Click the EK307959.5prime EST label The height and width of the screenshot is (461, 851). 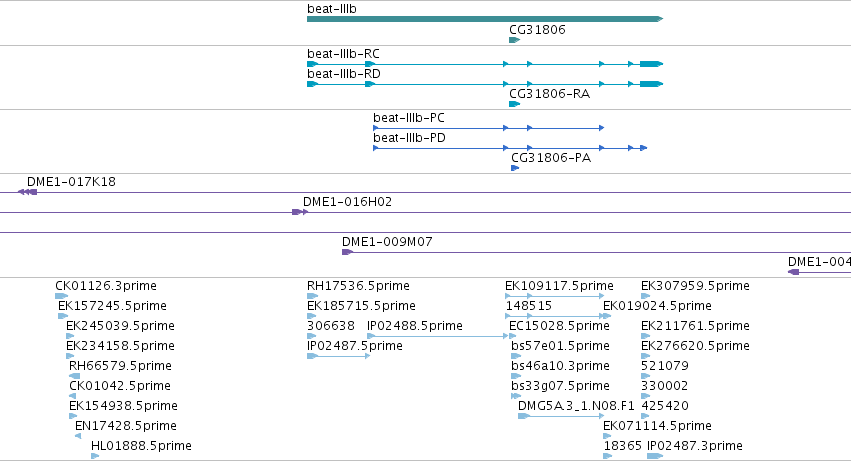coord(695,286)
